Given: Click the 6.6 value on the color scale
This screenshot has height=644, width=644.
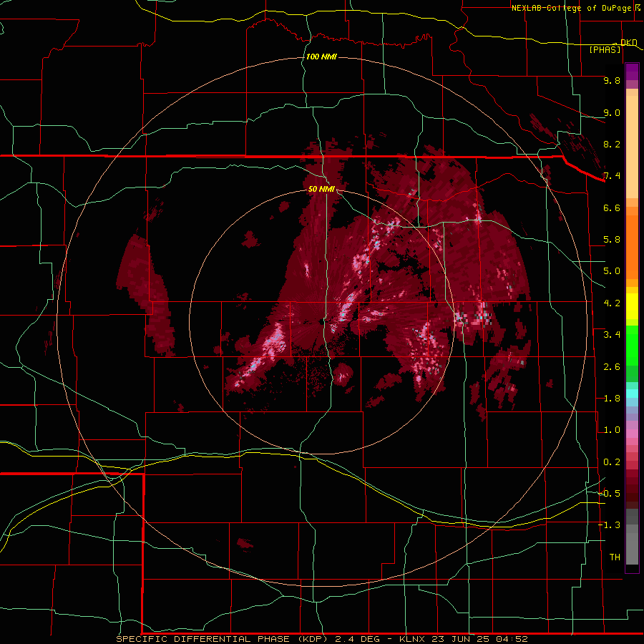Looking at the screenshot, I should (612, 208).
